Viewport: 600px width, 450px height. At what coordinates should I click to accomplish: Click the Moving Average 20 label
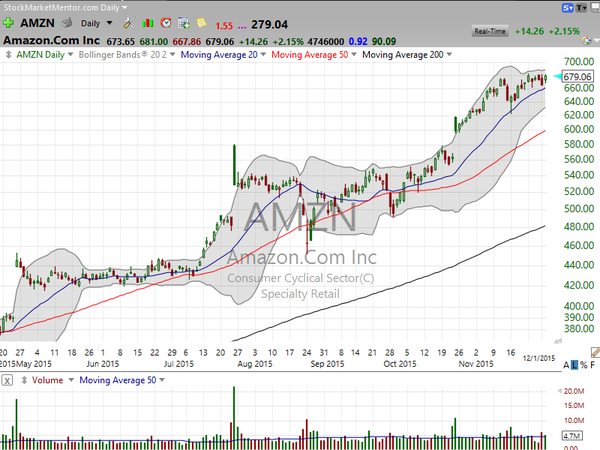(x=219, y=55)
